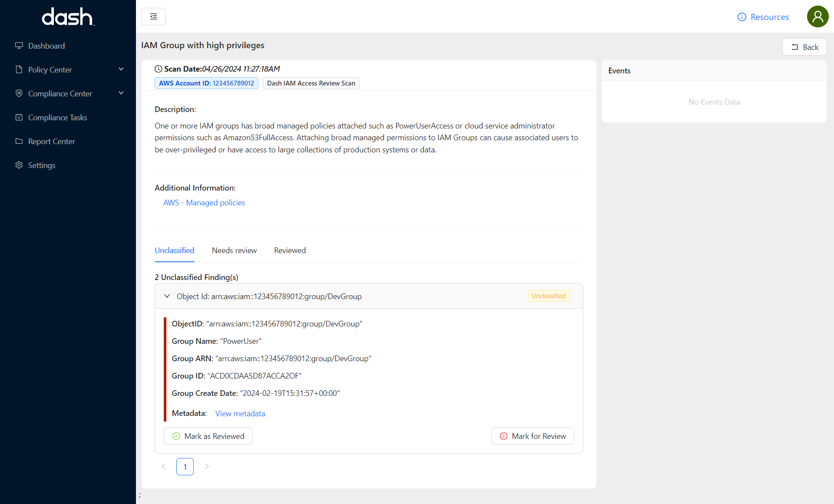Open the AWS - Managed policies link
834x504 pixels.
[x=204, y=202]
